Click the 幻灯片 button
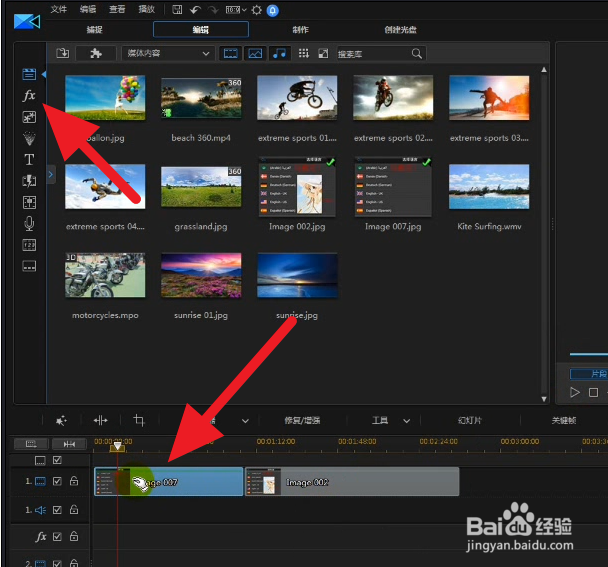This screenshot has height=567, width=608. point(470,420)
